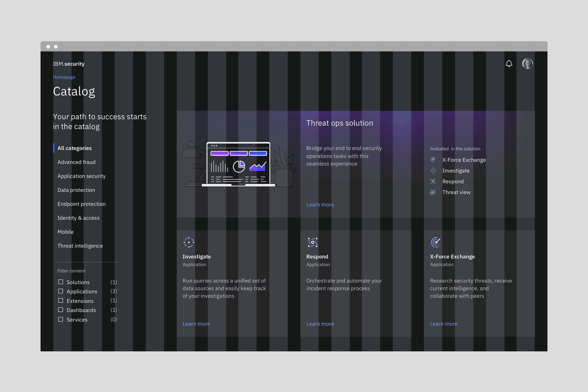588x392 pixels.
Task: Select the Investigate application icon
Action: (x=188, y=242)
